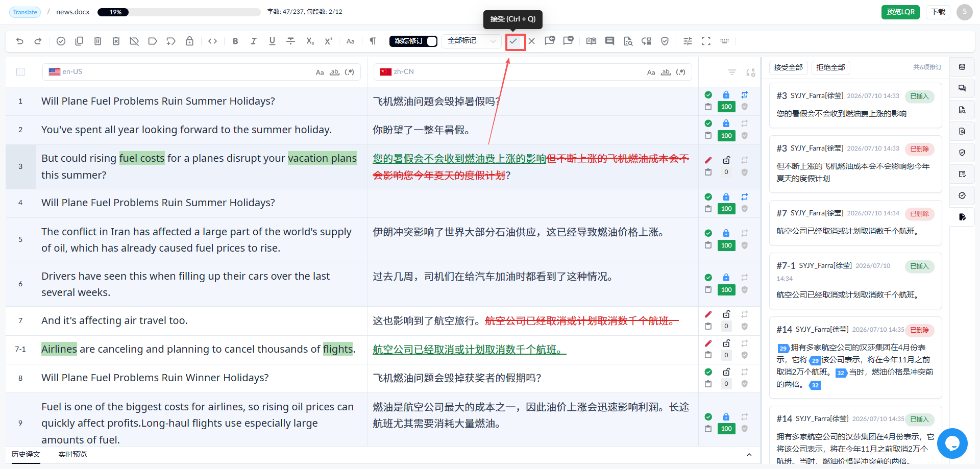Image resolution: width=980 pixels, height=469 pixels.
Task: Click the confirm segment checkmark circle icon
Action: tap(61, 41)
